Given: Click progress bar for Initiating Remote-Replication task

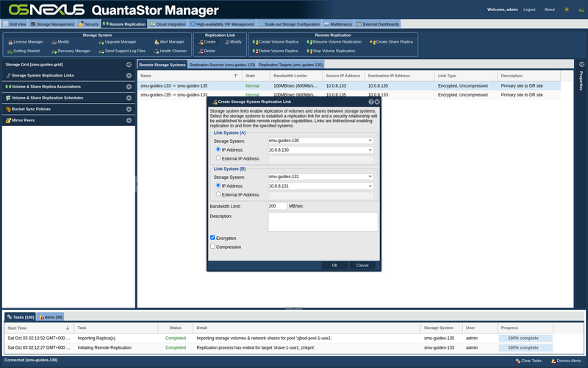Looking at the screenshot, I should coord(526,347).
